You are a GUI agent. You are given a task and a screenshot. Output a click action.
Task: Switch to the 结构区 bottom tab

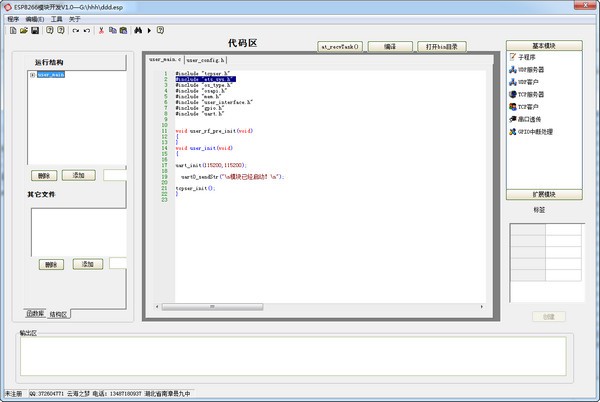(x=59, y=314)
